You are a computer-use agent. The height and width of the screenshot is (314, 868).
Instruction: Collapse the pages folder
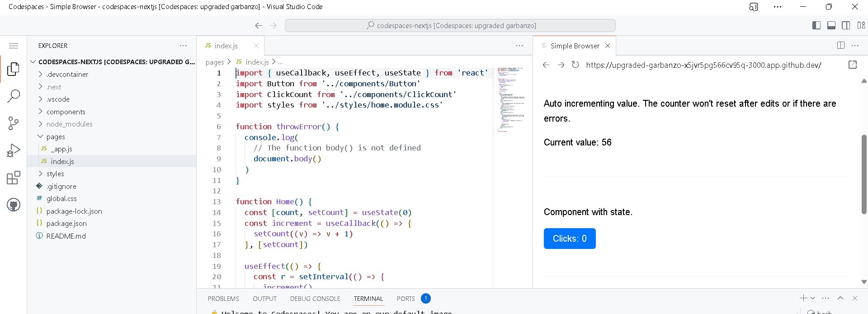point(56,137)
